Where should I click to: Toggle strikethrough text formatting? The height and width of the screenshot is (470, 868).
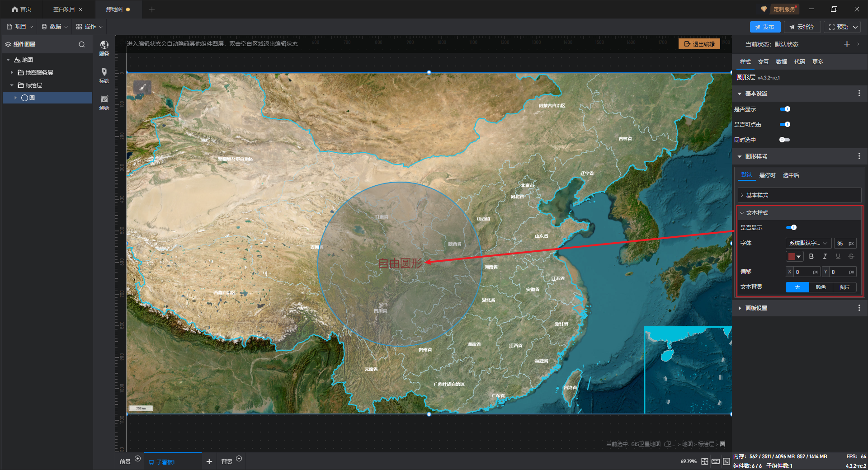[851, 256]
